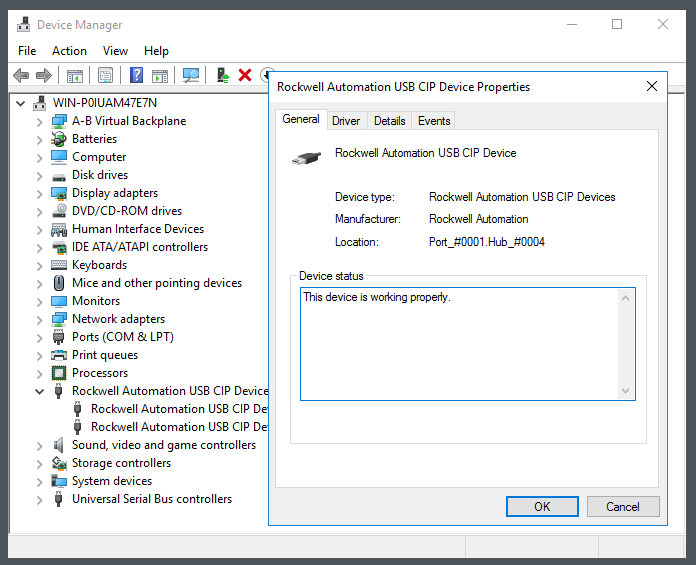696x565 pixels.
Task: Select the Computer tree label
Action: [x=99, y=157]
